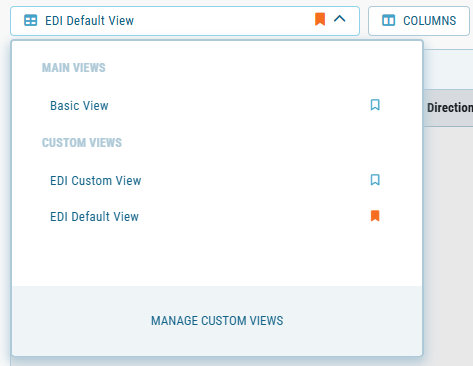Open the COLUMNS settings button

pyautogui.click(x=419, y=21)
